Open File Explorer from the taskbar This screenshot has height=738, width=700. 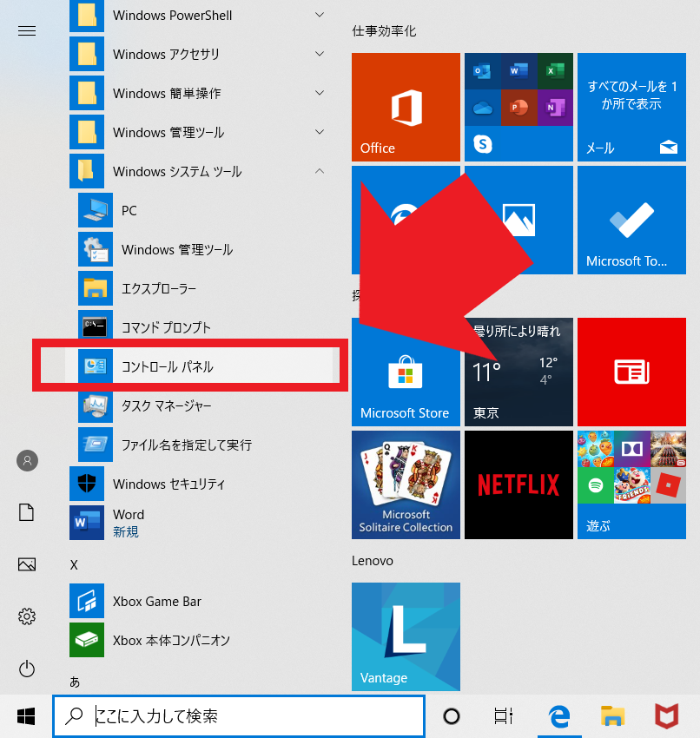click(x=612, y=716)
